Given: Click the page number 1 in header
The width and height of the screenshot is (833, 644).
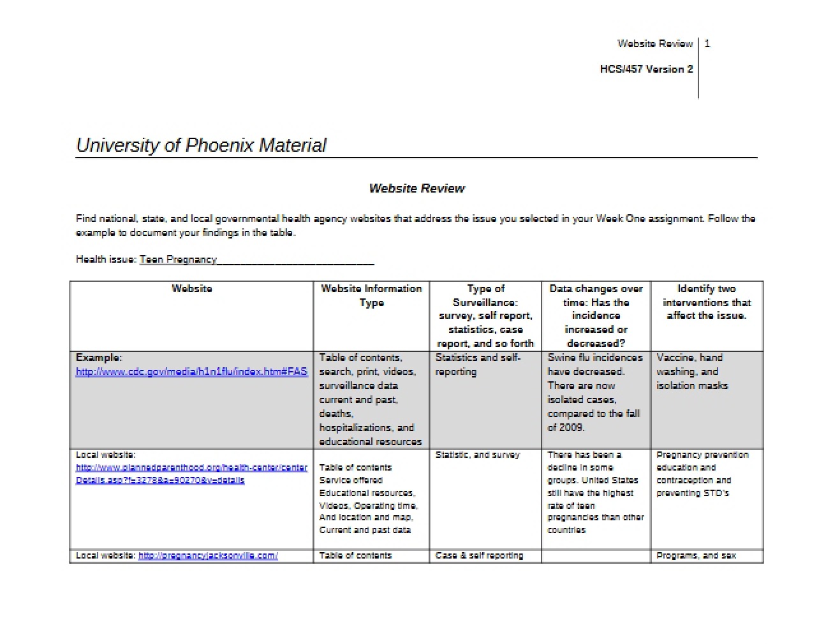Looking at the screenshot, I should (x=707, y=44).
